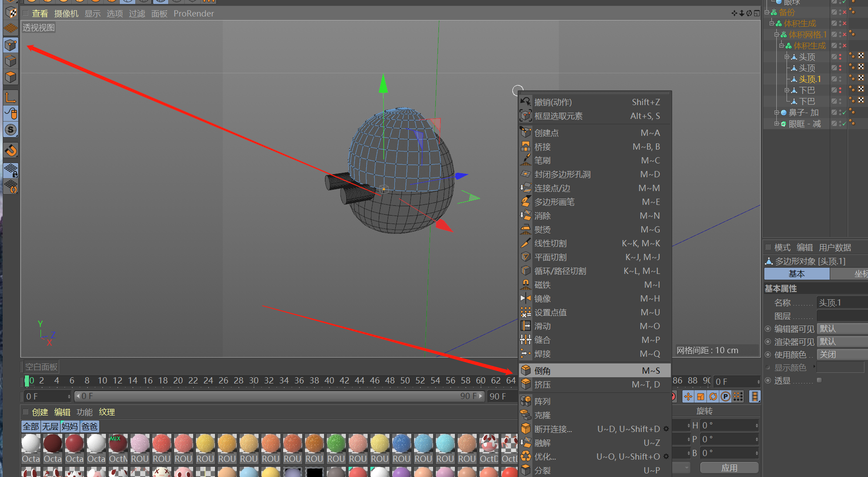Click the Workplane orange grid icon
This screenshot has width=868, height=477.
point(11,28)
